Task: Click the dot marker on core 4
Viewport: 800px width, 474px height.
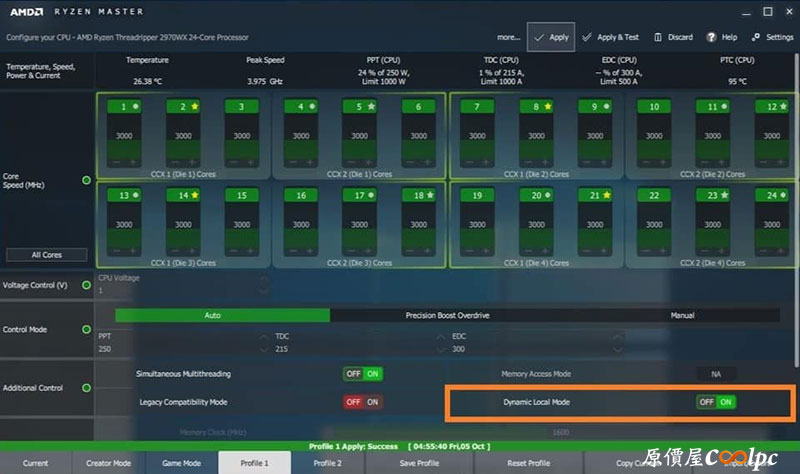Action: tap(312, 106)
